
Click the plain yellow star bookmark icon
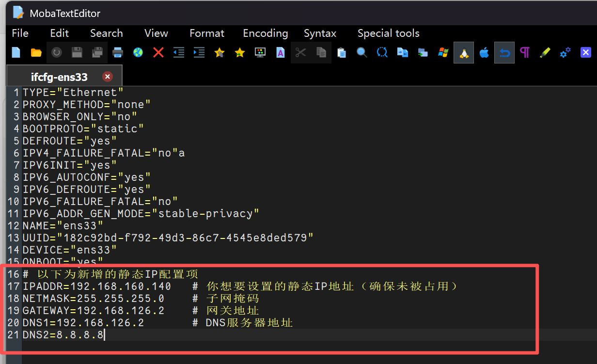[x=240, y=52]
